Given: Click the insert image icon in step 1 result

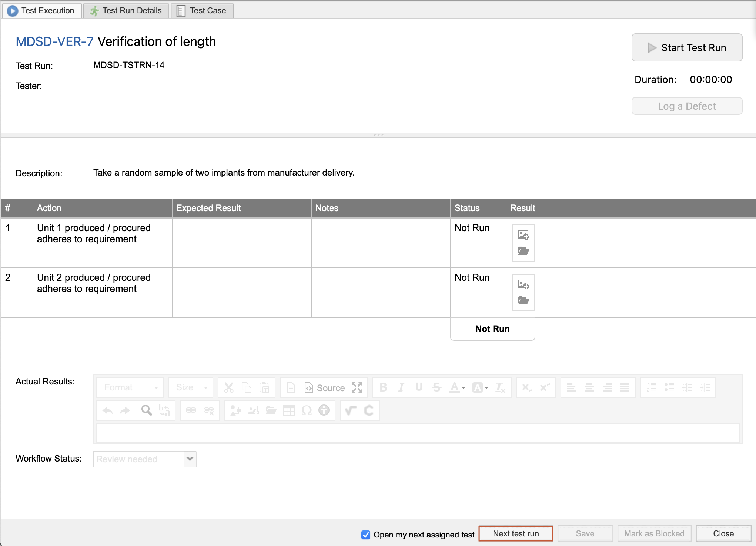Looking at the screenshot, I should point(523,235).
